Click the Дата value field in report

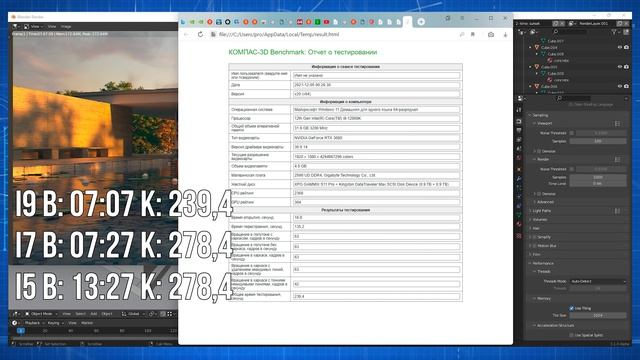376,85
